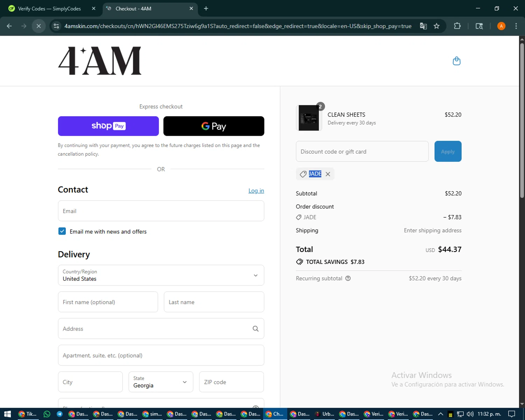Open the cart bag icon
The width and height of the screenshot is (525, 420).
456,61
